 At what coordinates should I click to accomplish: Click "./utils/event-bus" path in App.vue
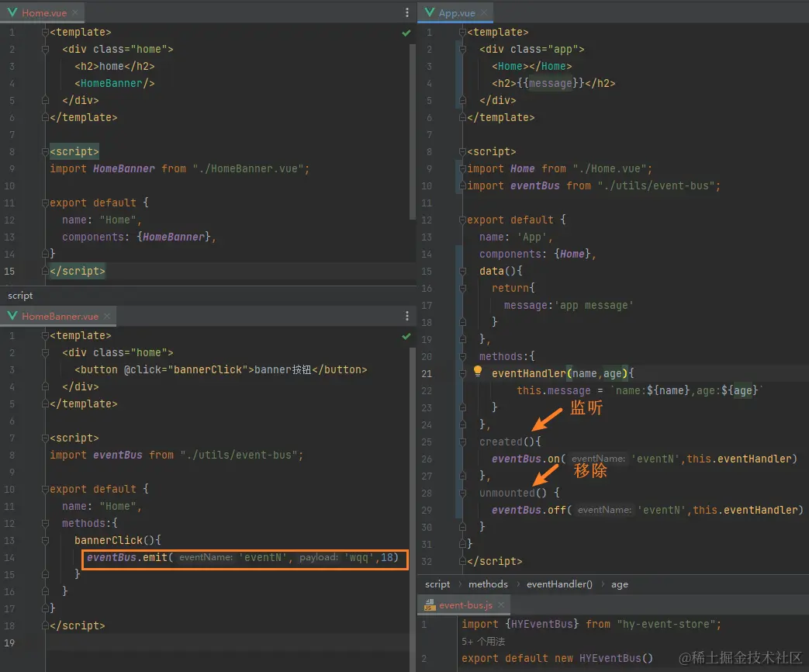tap(655, 185)
